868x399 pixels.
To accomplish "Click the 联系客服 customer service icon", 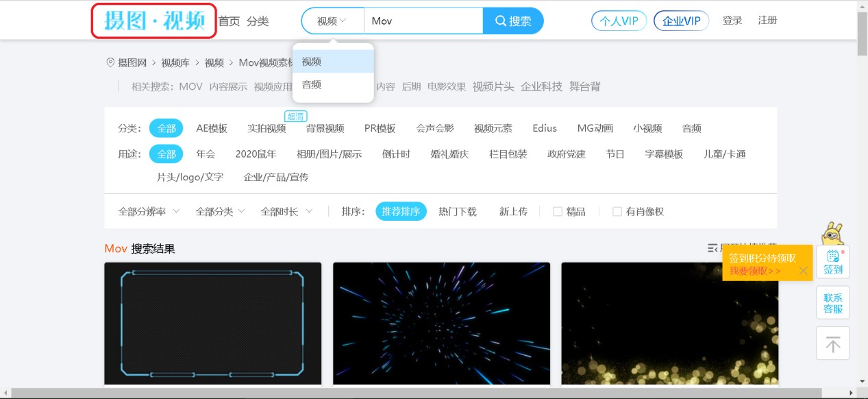I will coord(832,302).
